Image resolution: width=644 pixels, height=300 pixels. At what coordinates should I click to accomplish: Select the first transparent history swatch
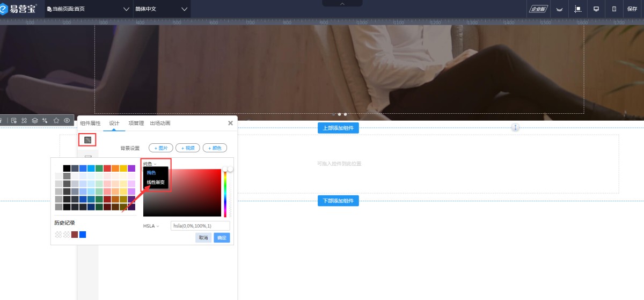click(x=58, y=235)
